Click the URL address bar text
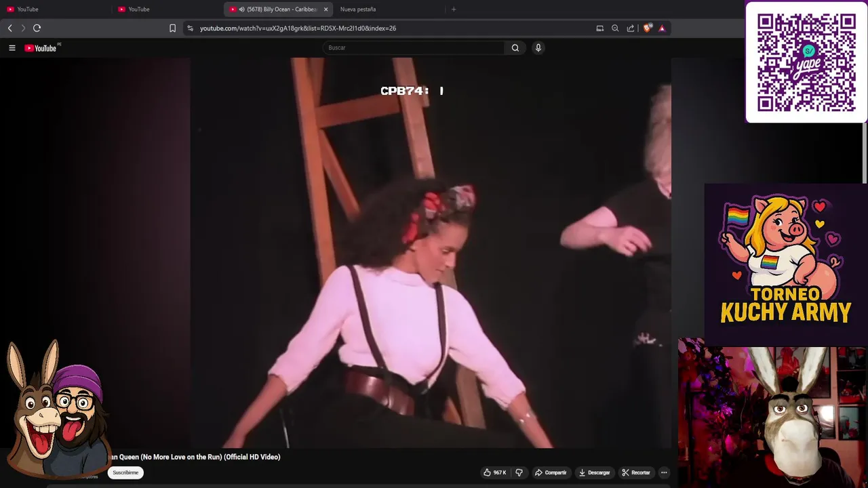868x488 pixels. [x=298, y=28]
